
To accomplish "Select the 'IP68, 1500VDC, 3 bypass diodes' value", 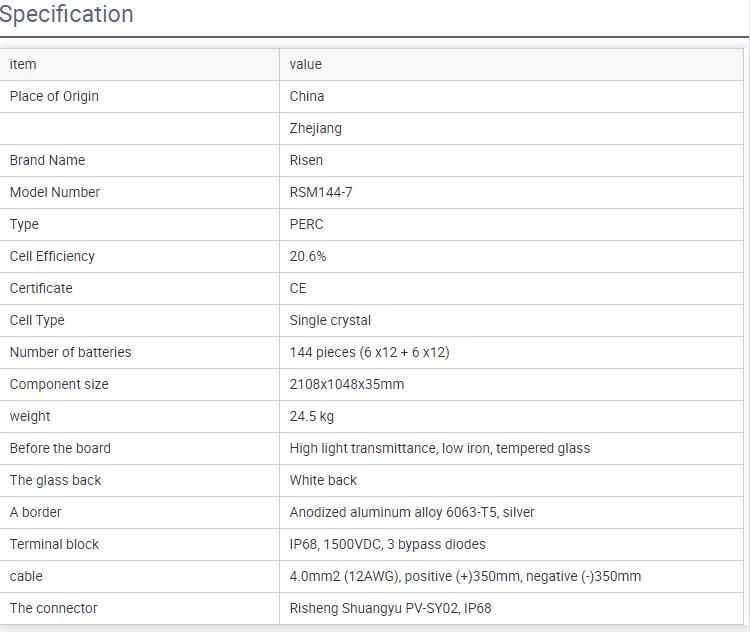I will point(387,545).
